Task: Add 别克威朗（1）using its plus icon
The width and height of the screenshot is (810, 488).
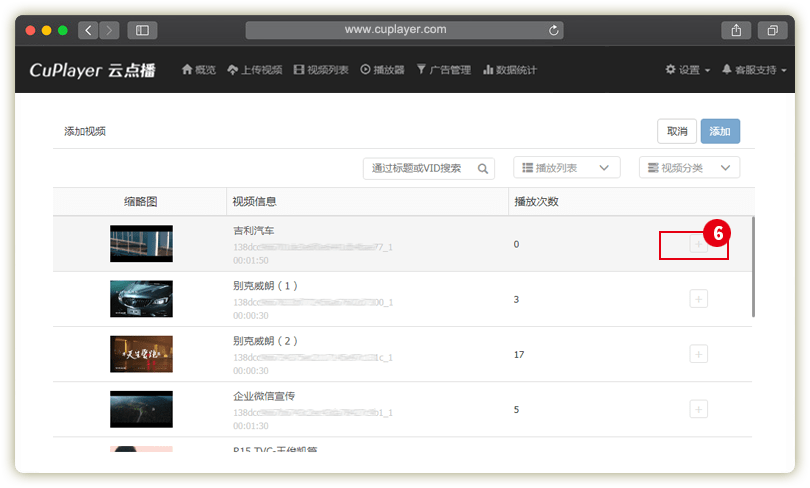Action: (x=698, y=298)
